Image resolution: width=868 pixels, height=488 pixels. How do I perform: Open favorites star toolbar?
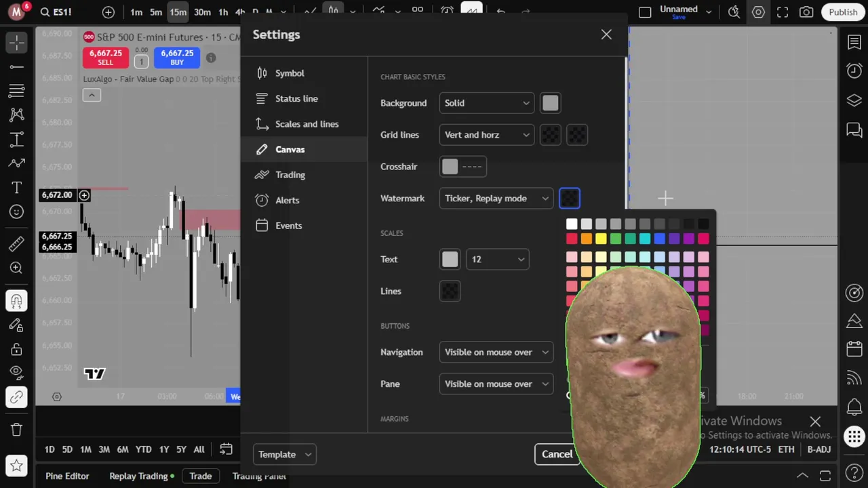click(x=16, y=466)
